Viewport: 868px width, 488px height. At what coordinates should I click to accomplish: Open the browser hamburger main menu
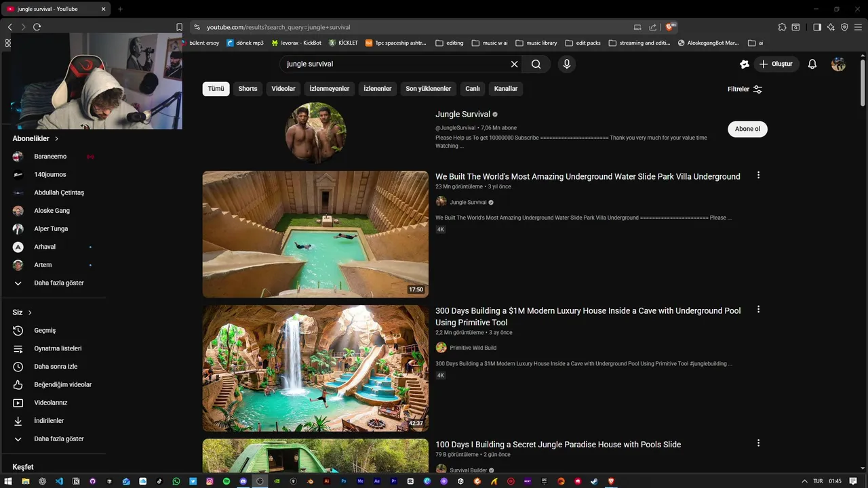point(858,27)
